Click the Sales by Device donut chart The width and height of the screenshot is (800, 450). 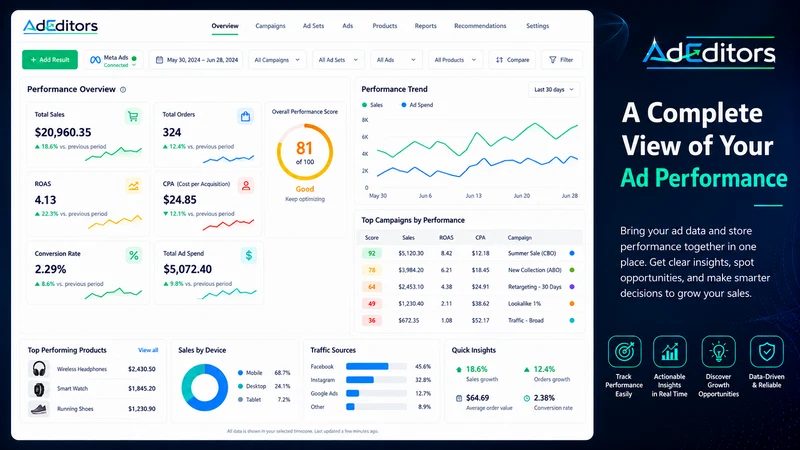[205, 387]
